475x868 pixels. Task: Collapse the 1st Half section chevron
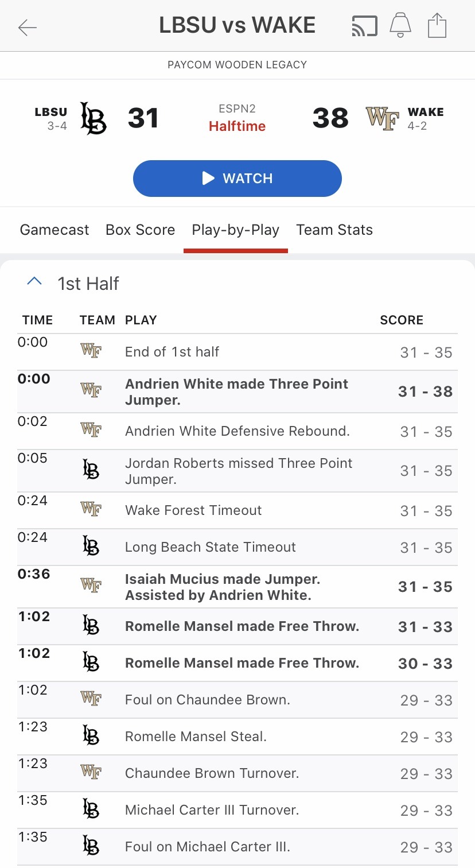coord(34,282)
